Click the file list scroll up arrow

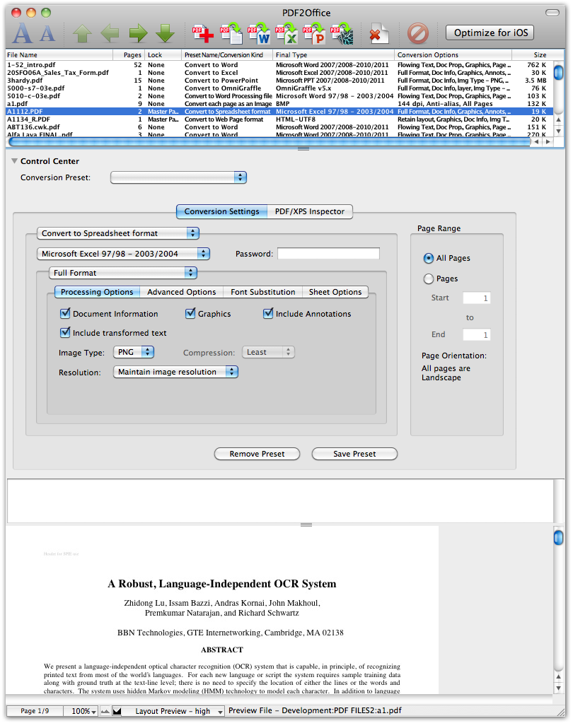(x=559, y=119)
